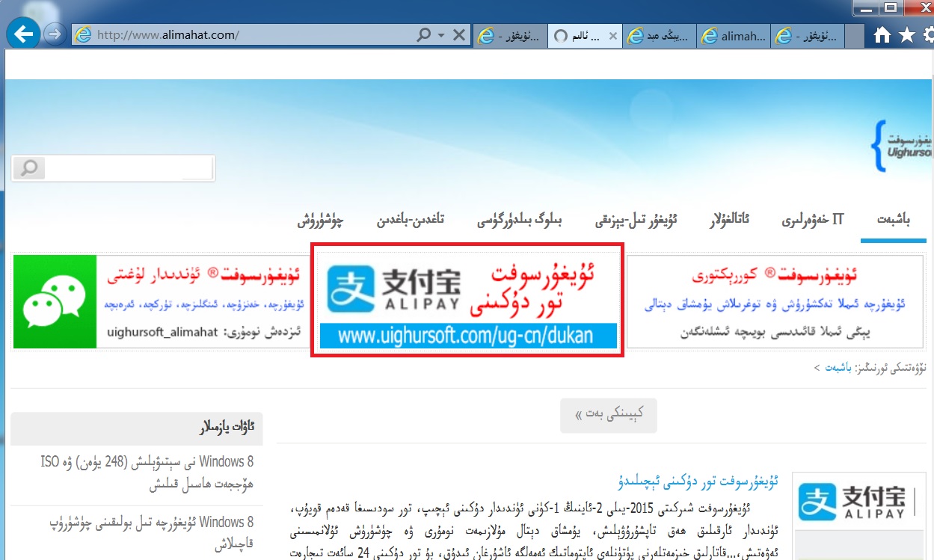Viewport: 934px width, 560px height.
Task: Open the Windows 8 ئۇيغۇرچە تىل بولىقىنى sidebar post
Action: click(152, 533)
